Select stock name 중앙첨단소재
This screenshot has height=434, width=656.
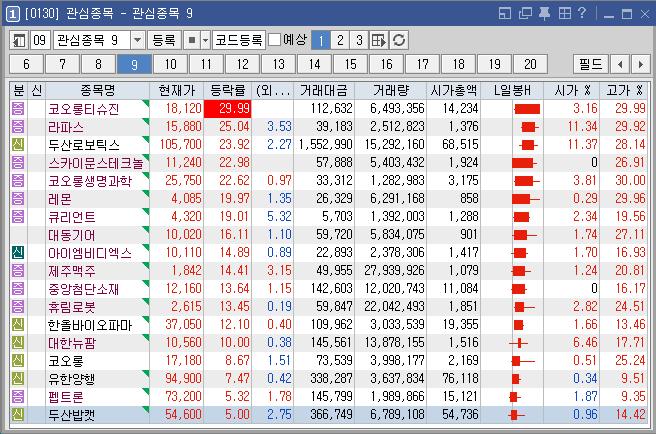(84, 289)
